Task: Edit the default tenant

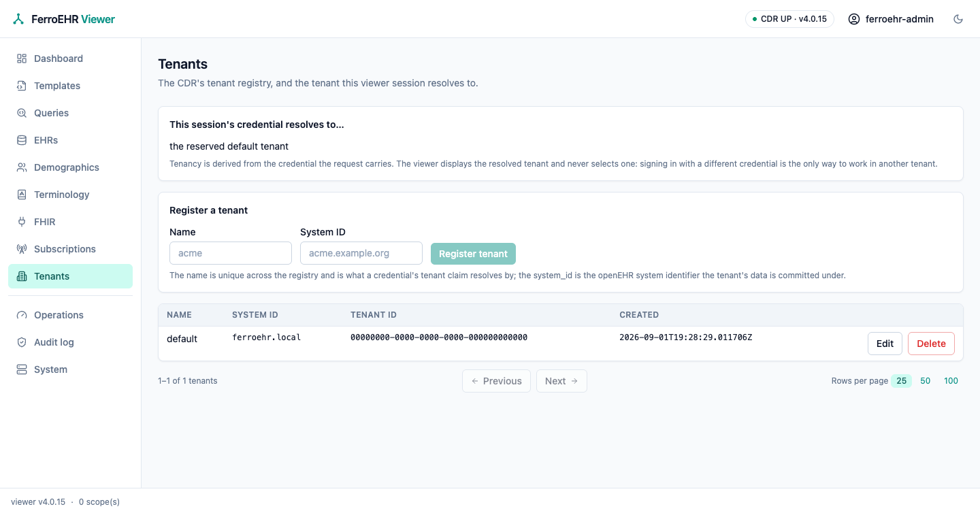Action: (885, 344)
